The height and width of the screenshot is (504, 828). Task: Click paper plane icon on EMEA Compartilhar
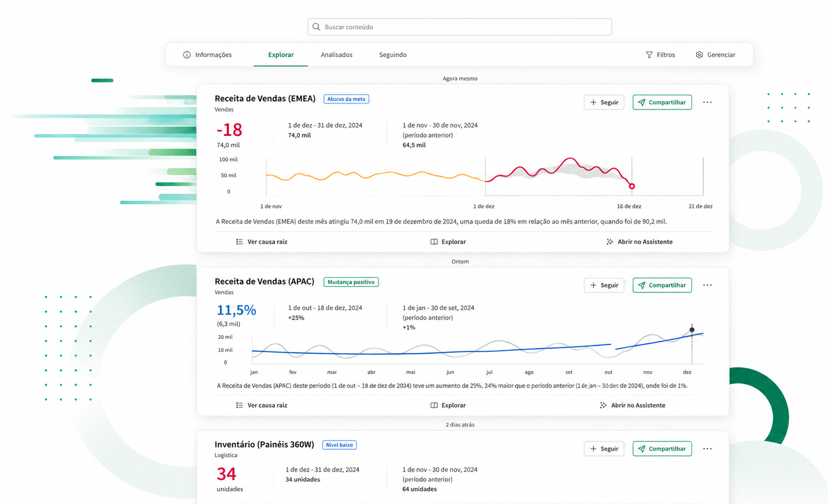(x=641, y=102)
